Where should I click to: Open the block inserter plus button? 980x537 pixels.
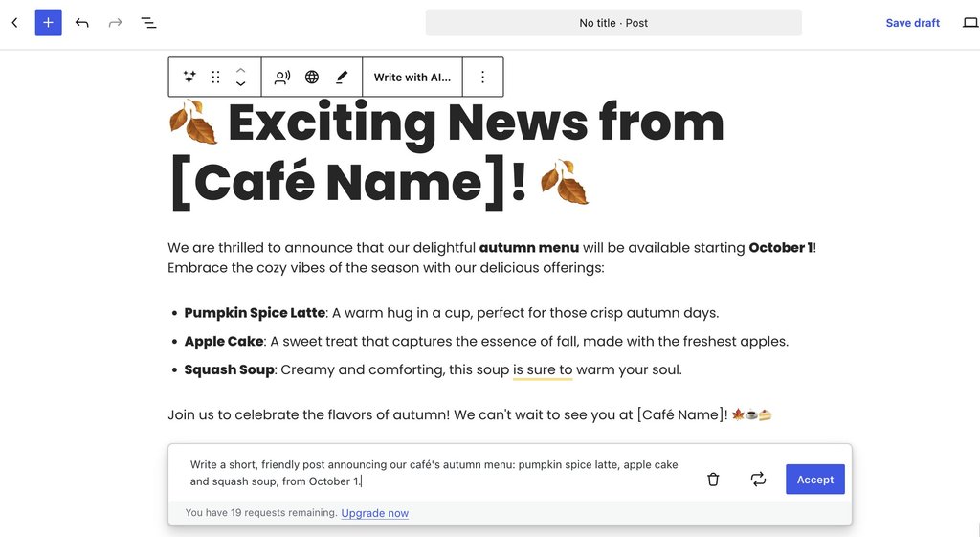48,23
